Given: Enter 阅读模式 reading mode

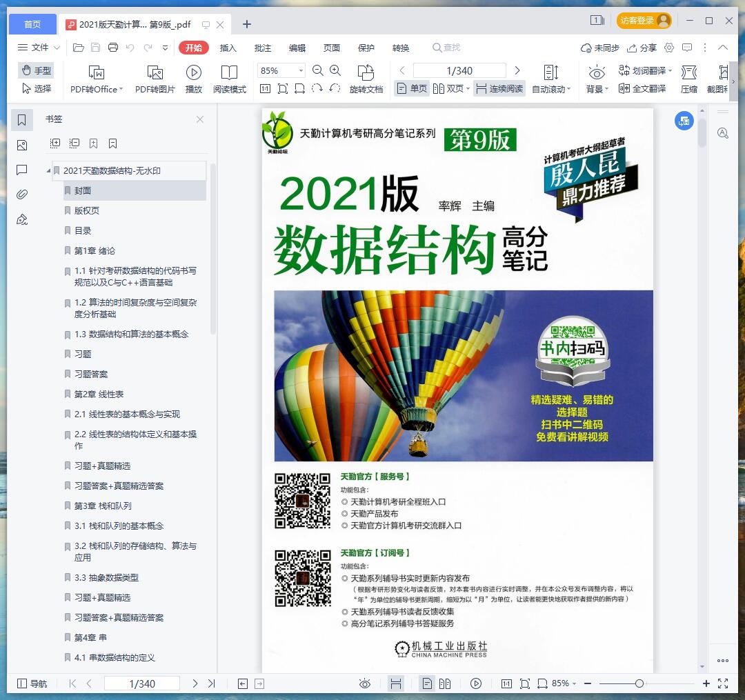Looking at the screenshot, I should tap(230, 79).
